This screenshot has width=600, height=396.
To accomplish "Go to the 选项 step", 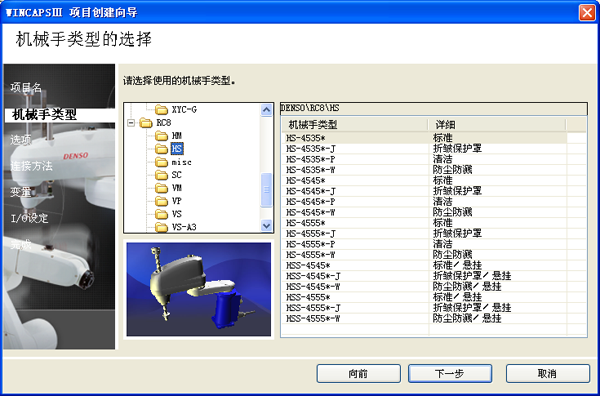I will (21, 140).
